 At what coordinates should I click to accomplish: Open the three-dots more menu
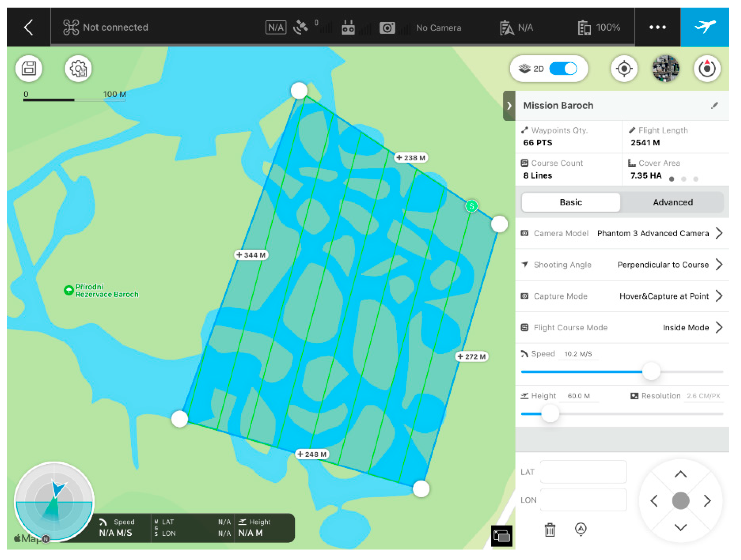(658, 27)
